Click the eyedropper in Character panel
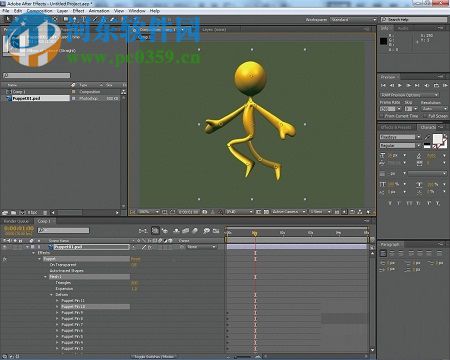The width and height of the screenshot is (450, 360). tap(427, 137)
